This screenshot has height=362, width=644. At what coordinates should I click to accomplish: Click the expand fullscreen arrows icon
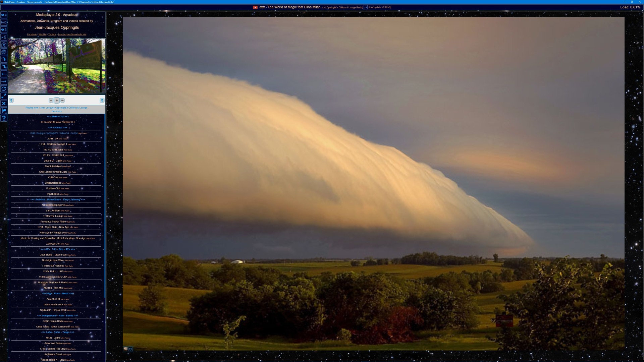pos(4,96)
